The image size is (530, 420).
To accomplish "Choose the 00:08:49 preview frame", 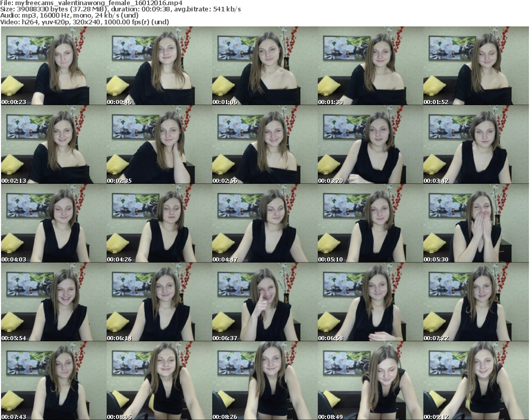I will pyautogui.click(x=370, y=381).
